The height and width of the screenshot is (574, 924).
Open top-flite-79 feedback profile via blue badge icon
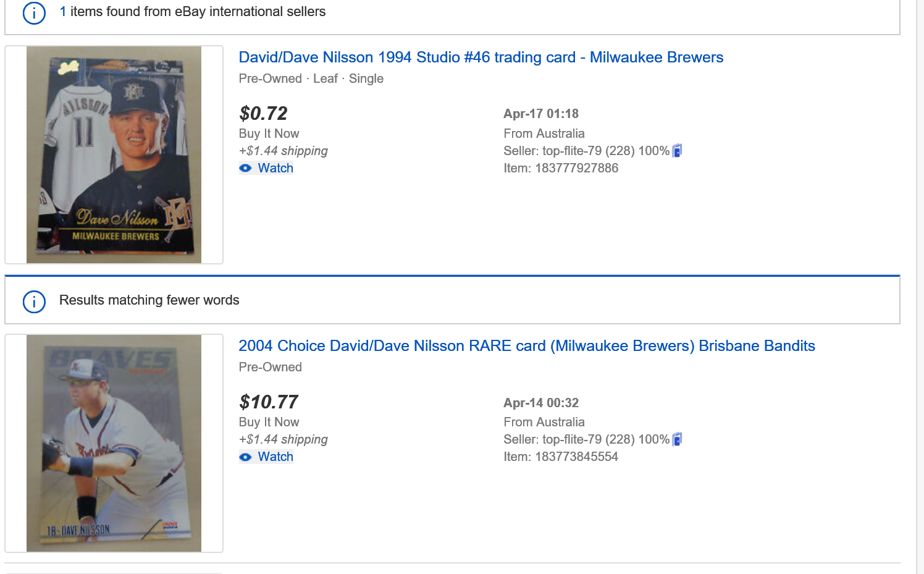tap(678, 150)
